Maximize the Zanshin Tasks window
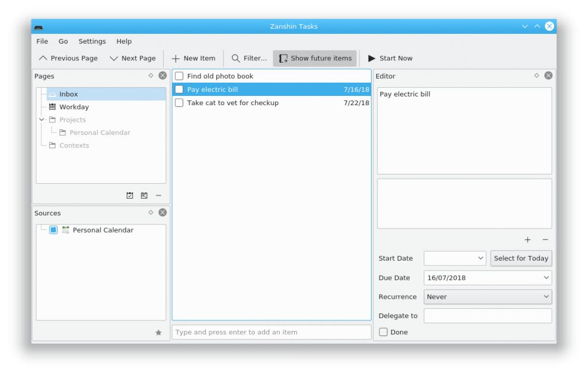Viewport: 588px width, 375px height. click(537, 26)
